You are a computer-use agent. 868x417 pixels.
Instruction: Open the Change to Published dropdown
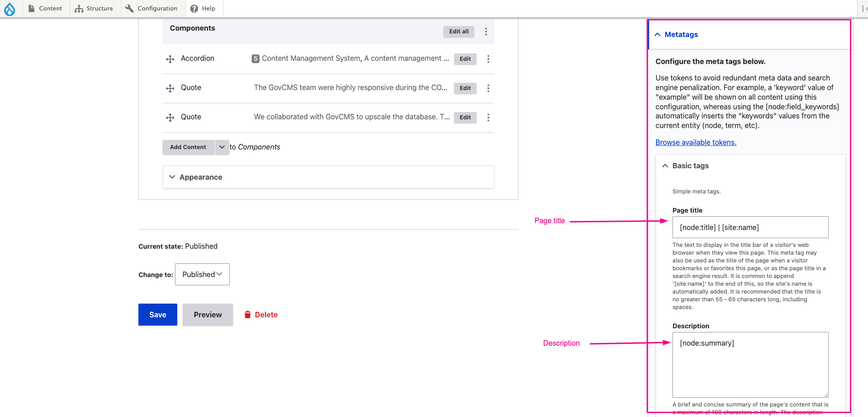pos(202,274)
